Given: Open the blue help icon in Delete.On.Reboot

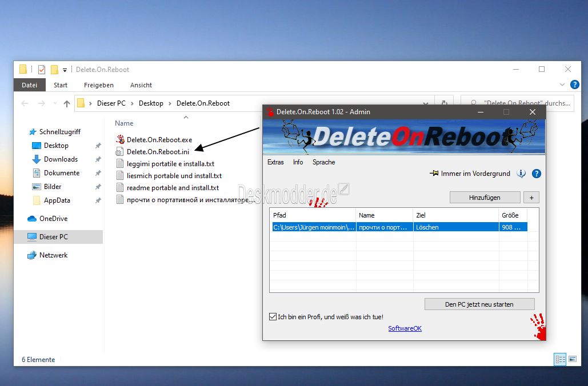Looking at the screenshot, I should coord(536,174).
